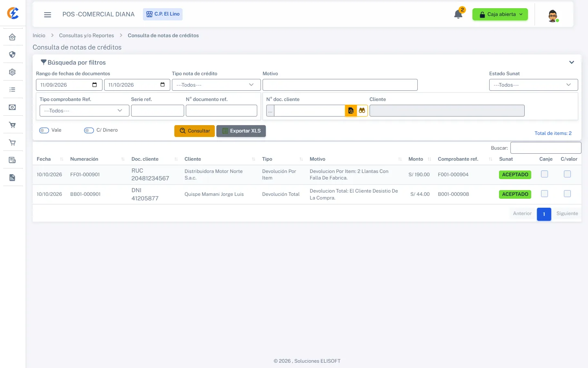
Task: Open the Tipo comprobante Ref. dropdown
Action: click(84, 111)
